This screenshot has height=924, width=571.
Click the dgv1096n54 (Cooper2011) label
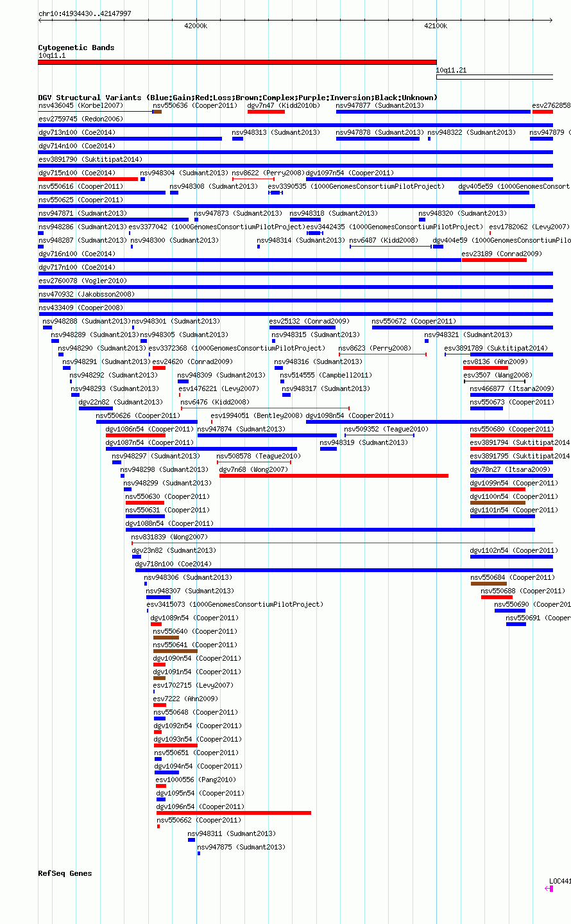[x=201, y=806]
